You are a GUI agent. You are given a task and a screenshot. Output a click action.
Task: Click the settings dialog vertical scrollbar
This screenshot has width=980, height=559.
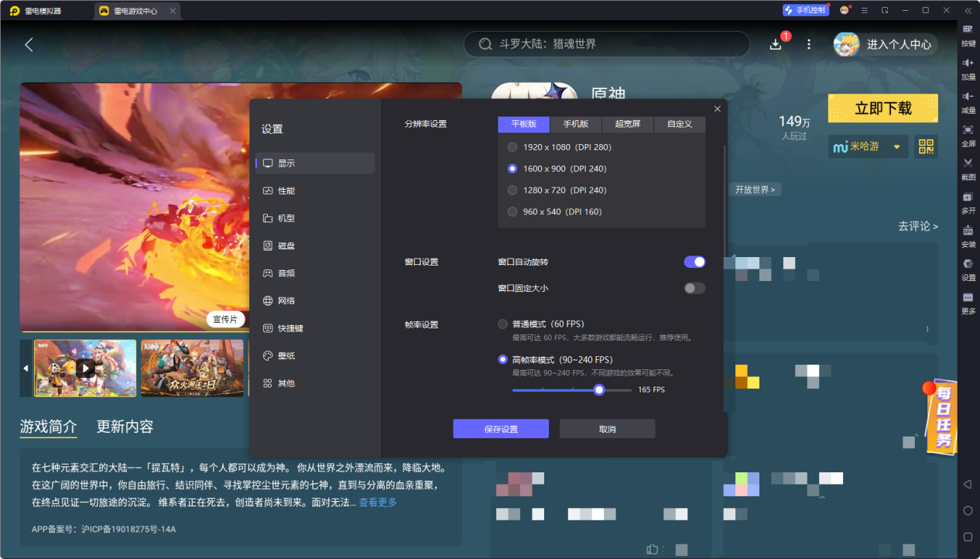(725, 201)
